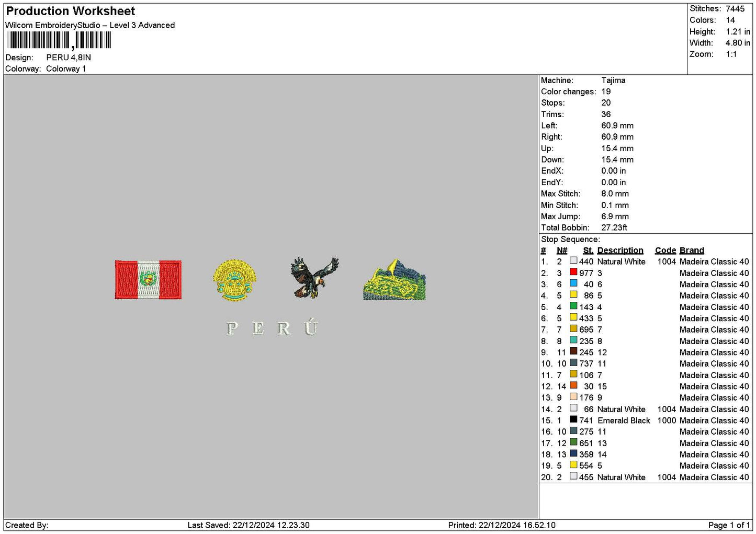Click the Total Bobbin value 27.23ft
This screenshot has width=756, height=534.
615,228
